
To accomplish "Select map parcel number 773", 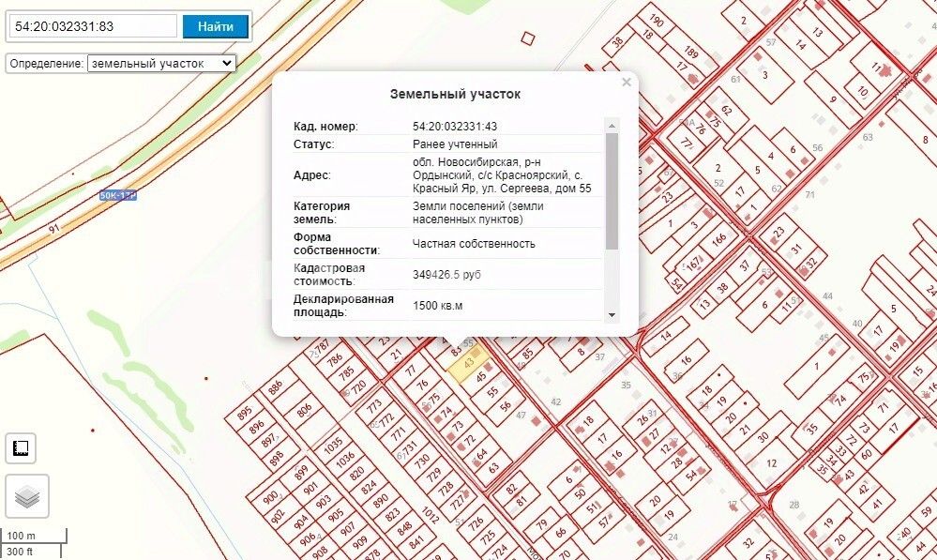I will coord(374,406).
